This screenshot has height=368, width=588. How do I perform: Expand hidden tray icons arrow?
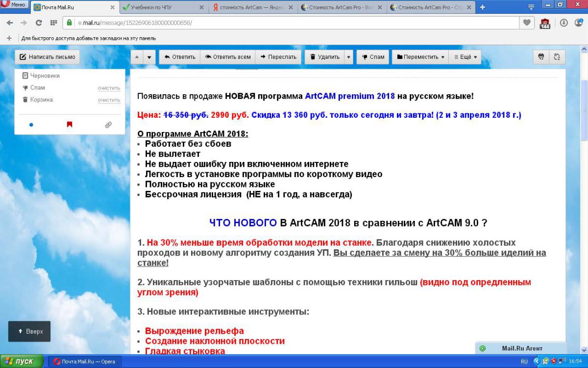(537, 362)
